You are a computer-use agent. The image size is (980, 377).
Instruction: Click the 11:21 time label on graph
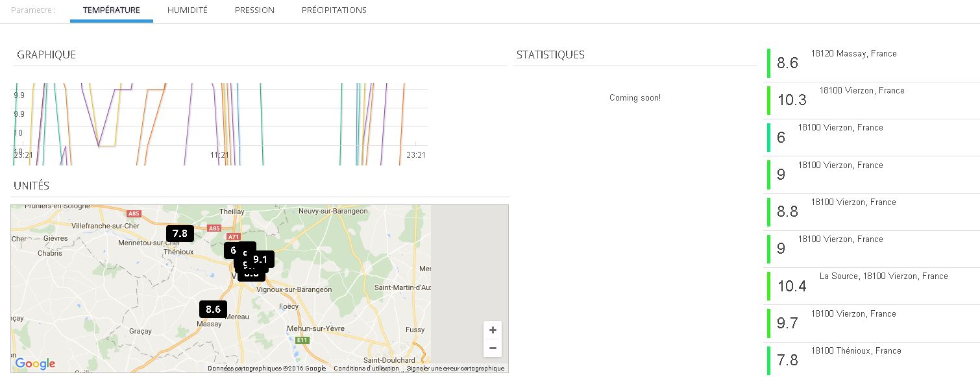(x=219, y=155)
